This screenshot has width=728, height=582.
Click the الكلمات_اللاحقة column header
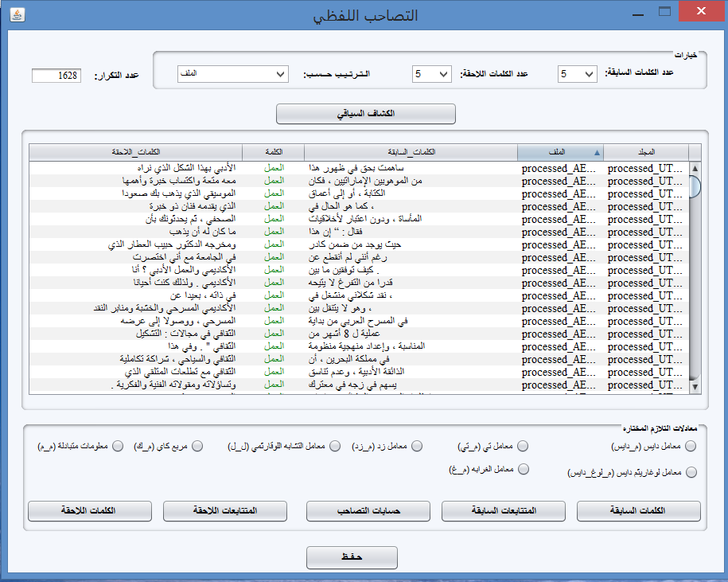pyautogui.click(x=135, y=152)
